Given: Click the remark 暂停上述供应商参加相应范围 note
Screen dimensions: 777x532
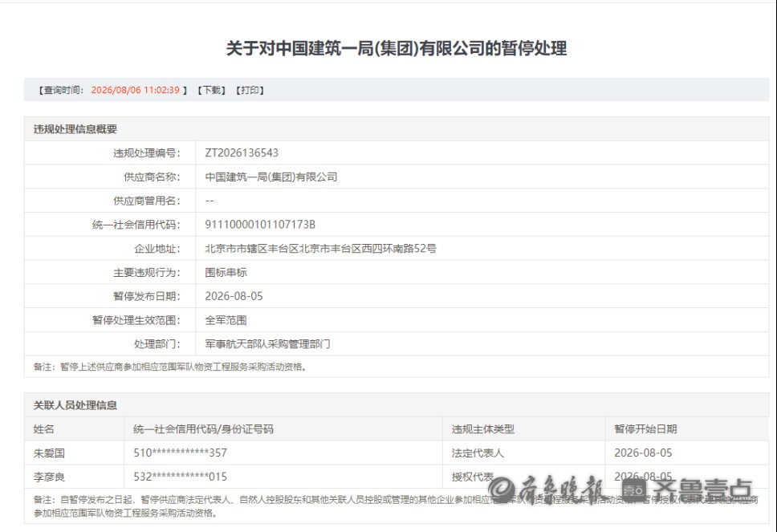Looking at the screenshot, I should 170,367.
